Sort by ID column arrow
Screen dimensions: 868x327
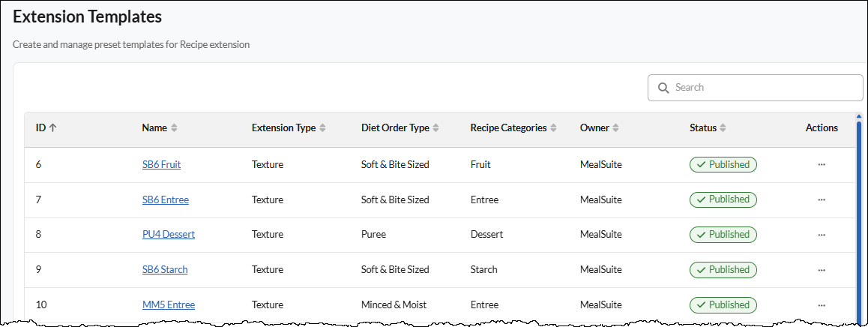pos(53,127)
